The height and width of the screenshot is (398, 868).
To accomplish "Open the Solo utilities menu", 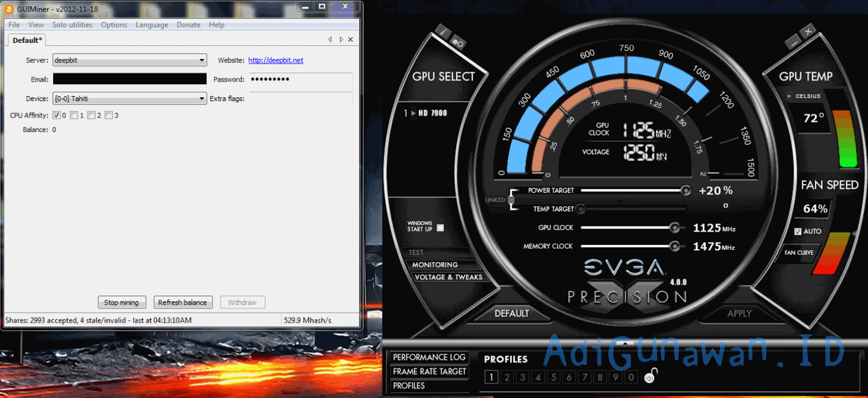I will click(x=72, y=25).
